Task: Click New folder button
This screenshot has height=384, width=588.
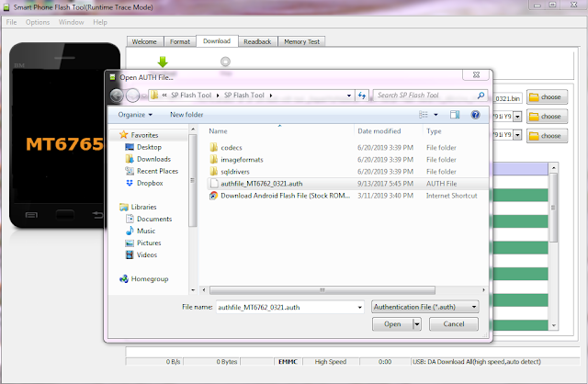Action: 187,115
